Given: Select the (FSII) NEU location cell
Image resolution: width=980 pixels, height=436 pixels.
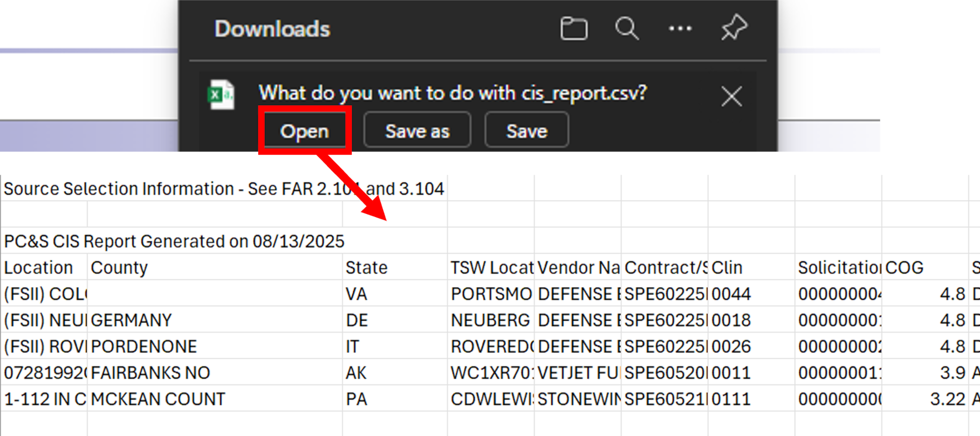Looking at the screenshot, I should [44, 320].
